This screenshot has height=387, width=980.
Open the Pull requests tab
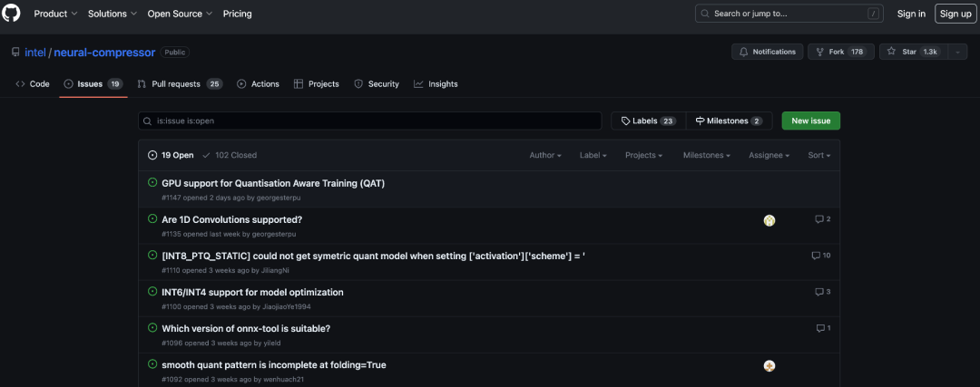click(180, 83)
